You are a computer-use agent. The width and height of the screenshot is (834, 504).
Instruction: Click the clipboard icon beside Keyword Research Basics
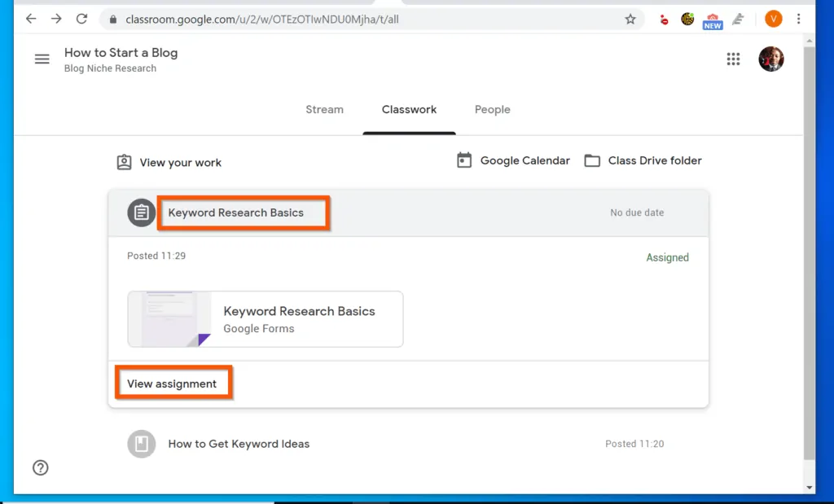point(141,213)
